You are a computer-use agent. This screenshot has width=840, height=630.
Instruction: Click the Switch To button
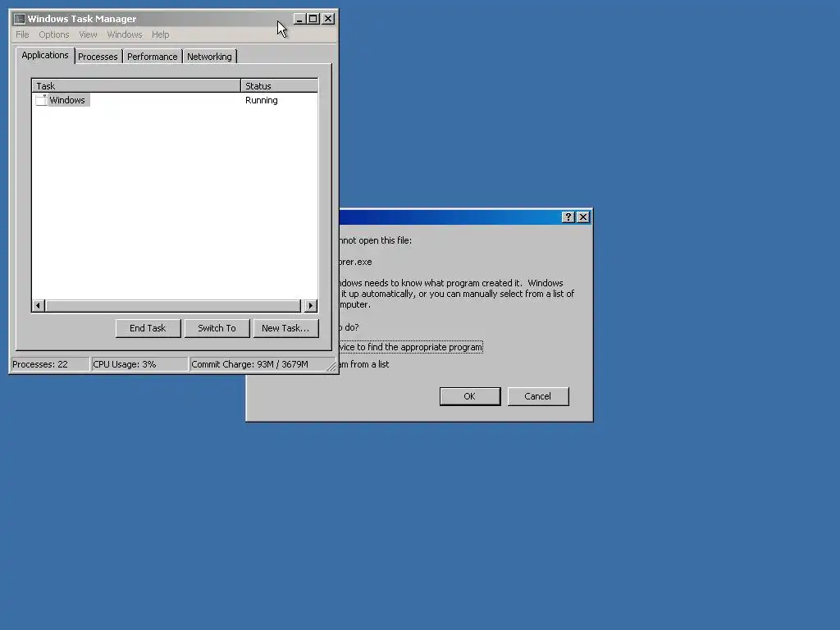pos(217,328)
